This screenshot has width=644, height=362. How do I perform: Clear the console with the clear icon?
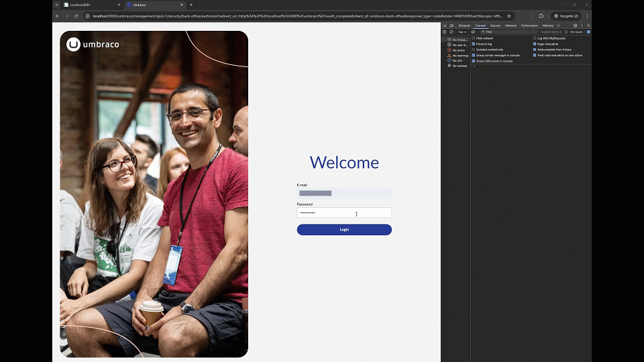[x=451, y=32]
